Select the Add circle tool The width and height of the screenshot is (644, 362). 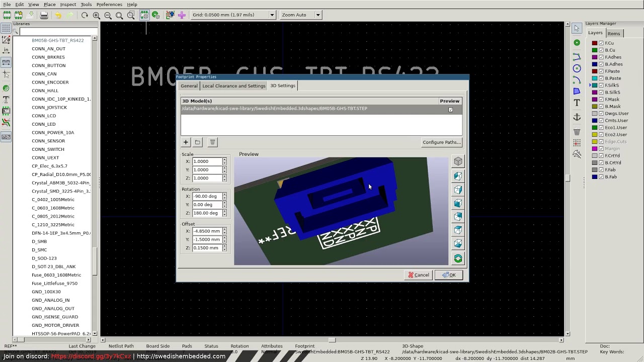click(577, 68)
